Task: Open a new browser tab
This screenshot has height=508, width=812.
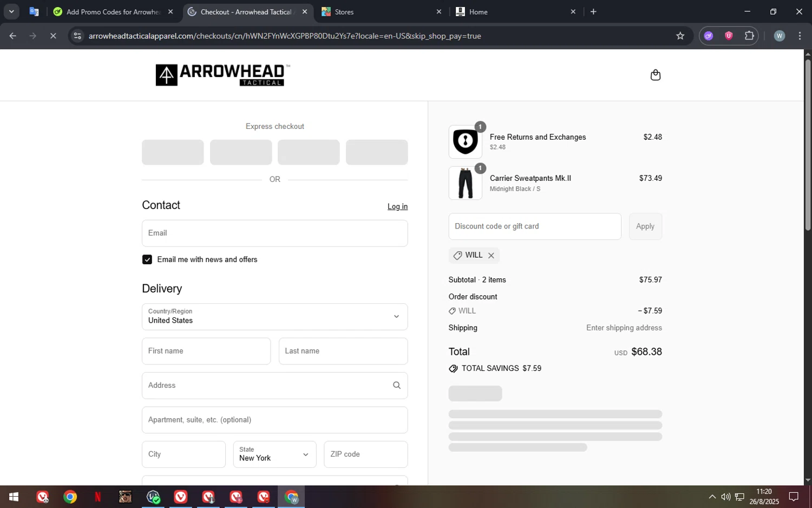Action: click(593, 12)
